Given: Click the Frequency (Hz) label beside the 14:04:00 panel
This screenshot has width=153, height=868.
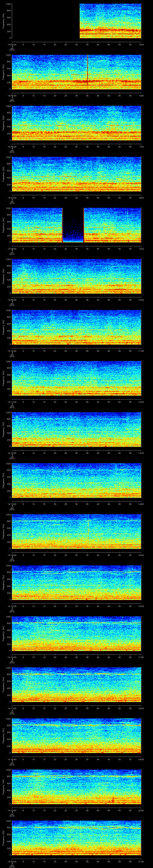Looking at the screenshot, I should tap(3, 21).
